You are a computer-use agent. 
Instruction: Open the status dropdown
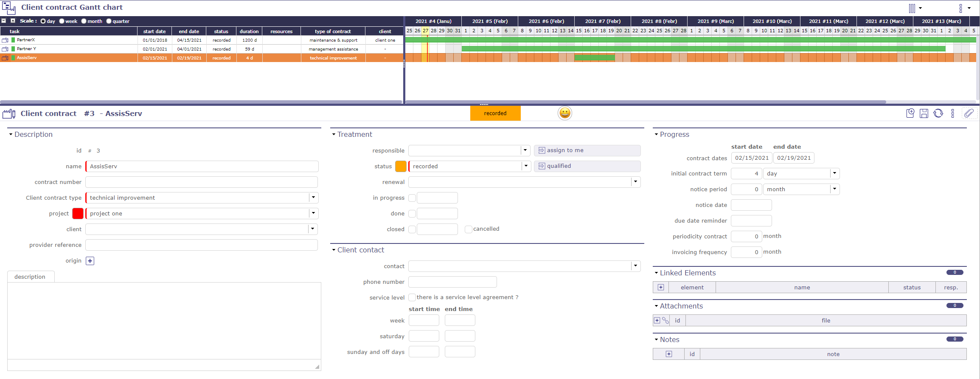(526, 166)
